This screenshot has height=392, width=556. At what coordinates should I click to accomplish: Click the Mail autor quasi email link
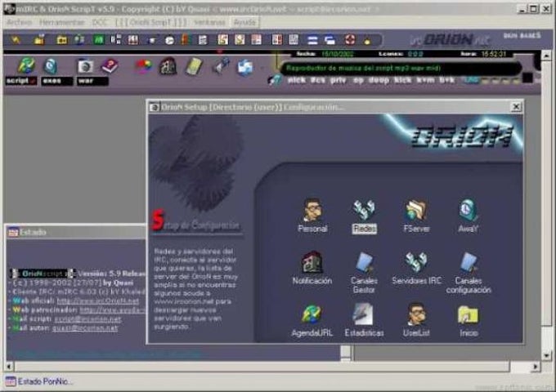[x=85, y=328]
